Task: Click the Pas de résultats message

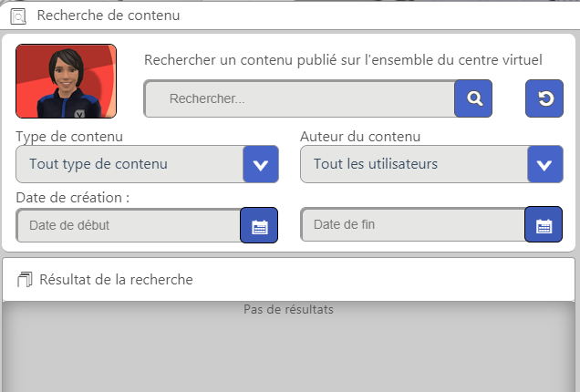Action: (x=288, y=309)
